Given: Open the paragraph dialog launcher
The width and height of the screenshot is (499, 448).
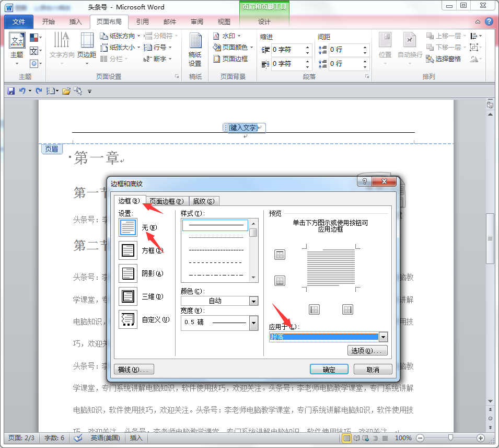Looking at the screenshot, I should click(x=367, y=76).
